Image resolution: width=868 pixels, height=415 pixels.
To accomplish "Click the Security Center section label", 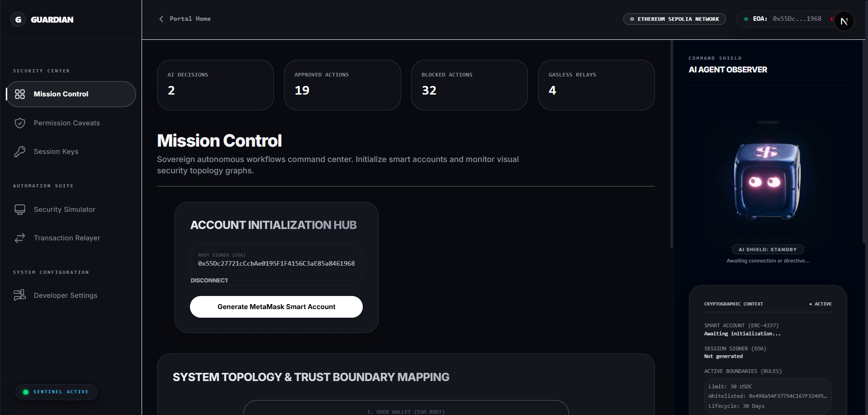I will pos(41,71).
